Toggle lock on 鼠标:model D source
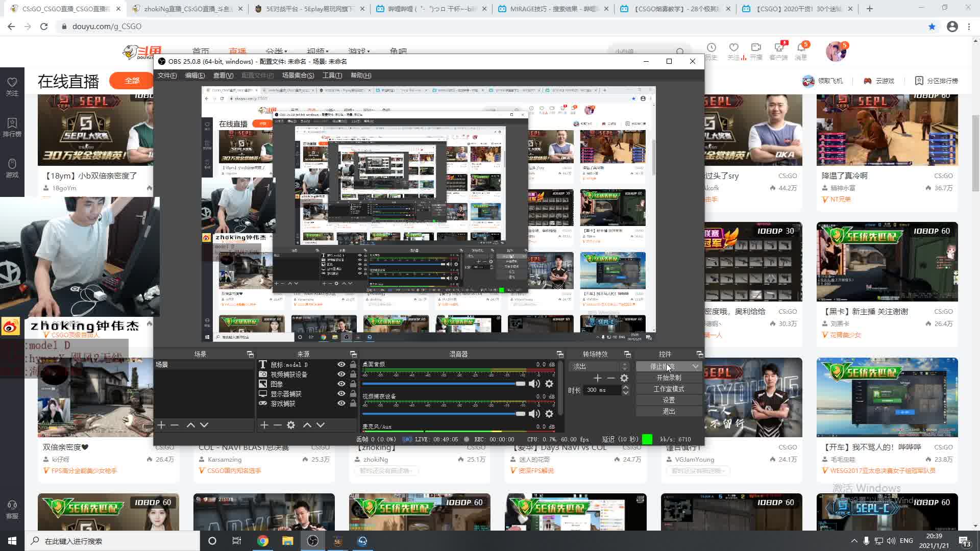Image resolution: width=980 pixels, height=551 pixels. pos(353,365)
